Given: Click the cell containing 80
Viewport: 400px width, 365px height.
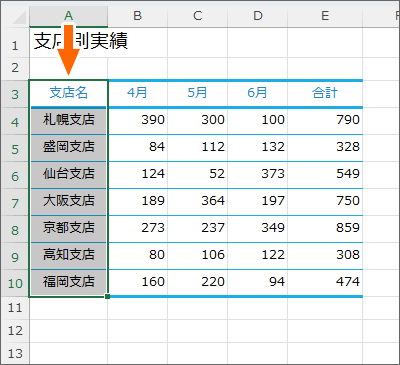Looking at the screenshot, I should [138, 256].
